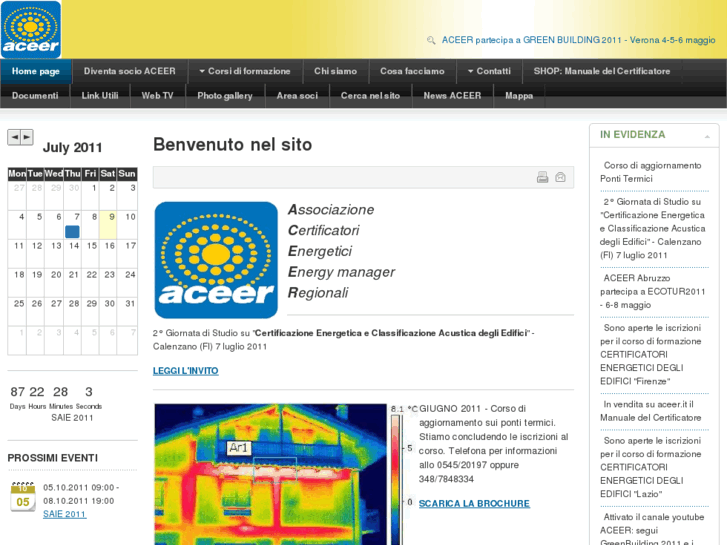
Task: Expand the Corsi di formazione dropdown menu
Action: click(x=245, y=71)
